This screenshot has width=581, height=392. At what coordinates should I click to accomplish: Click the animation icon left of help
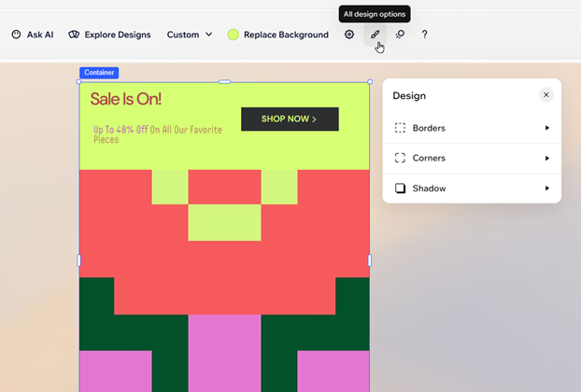400,35
